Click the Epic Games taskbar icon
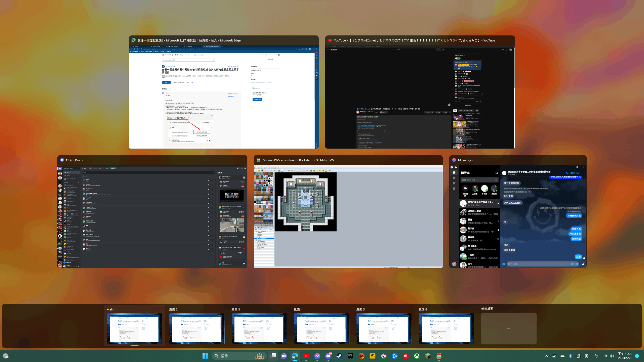644x362 pixels. pyautogui.click(x=350, y=356)
